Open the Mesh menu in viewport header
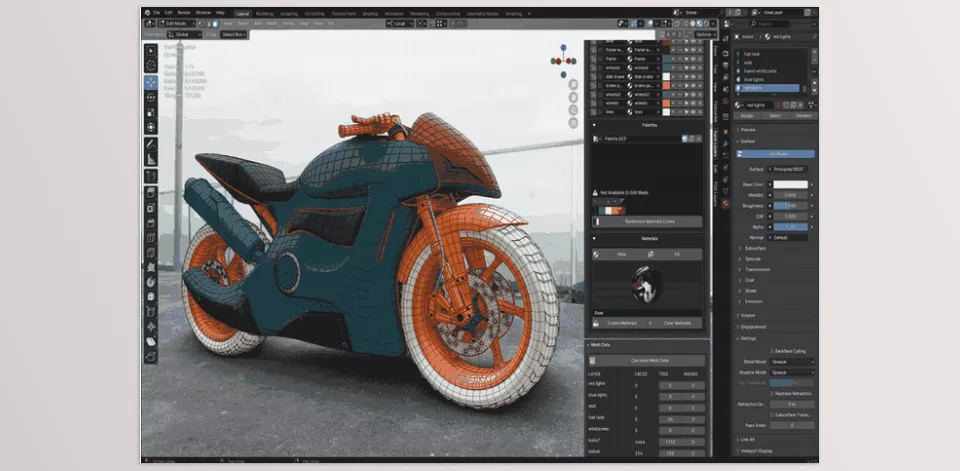The width and height of the screenshot is (960, 471). (272, 23)
